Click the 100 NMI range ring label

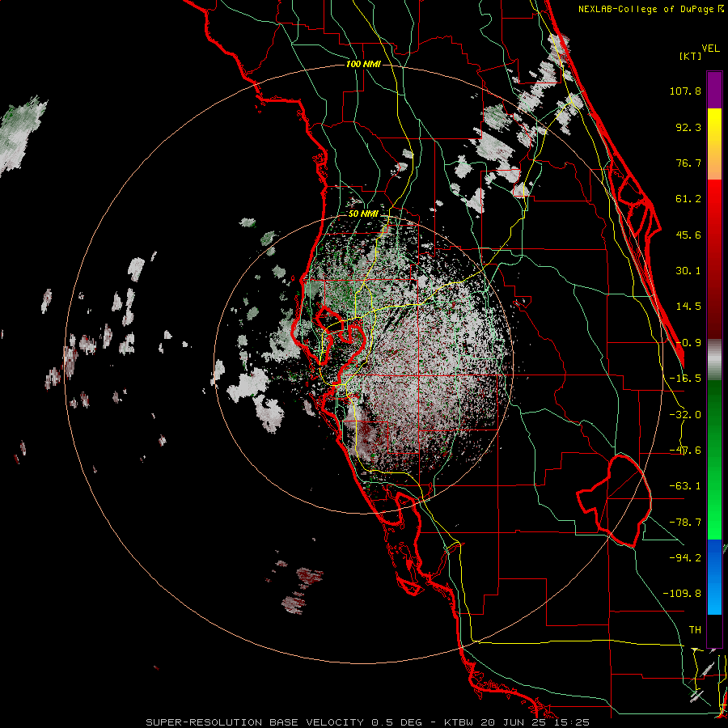[x=363, y=64]
